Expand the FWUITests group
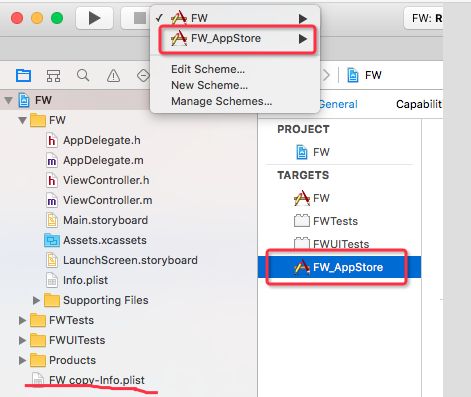This screenshot has height=397, width=471. [22, 340]
